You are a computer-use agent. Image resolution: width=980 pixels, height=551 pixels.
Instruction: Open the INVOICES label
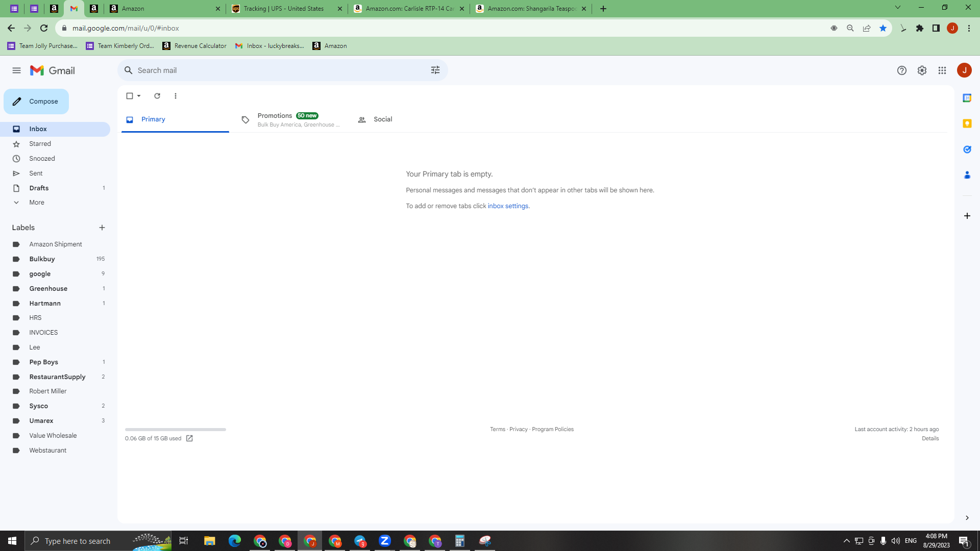coord(55,333)
